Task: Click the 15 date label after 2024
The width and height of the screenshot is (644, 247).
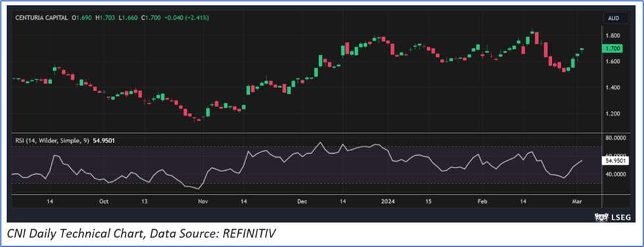Action: [x=428, y=202]
